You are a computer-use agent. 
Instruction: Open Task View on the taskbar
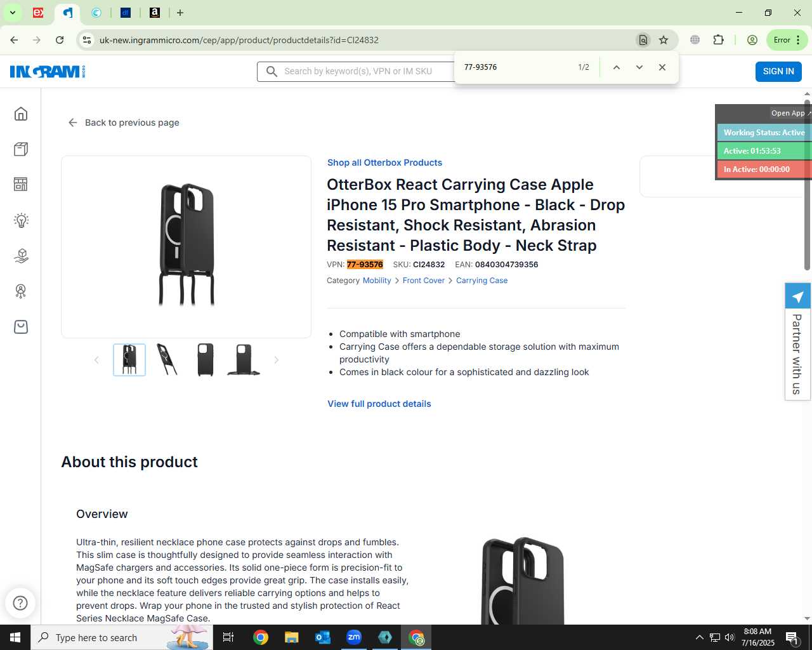point(228,637)
